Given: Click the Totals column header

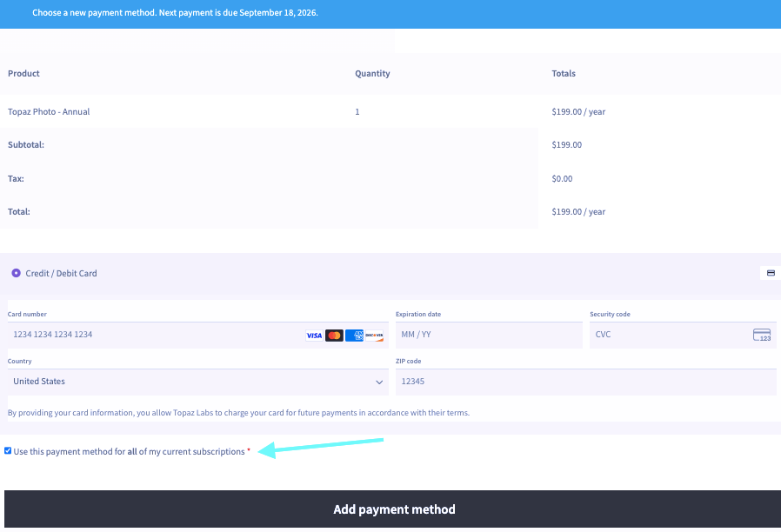Looking at the screenshot, I should (x=564, y=73).
